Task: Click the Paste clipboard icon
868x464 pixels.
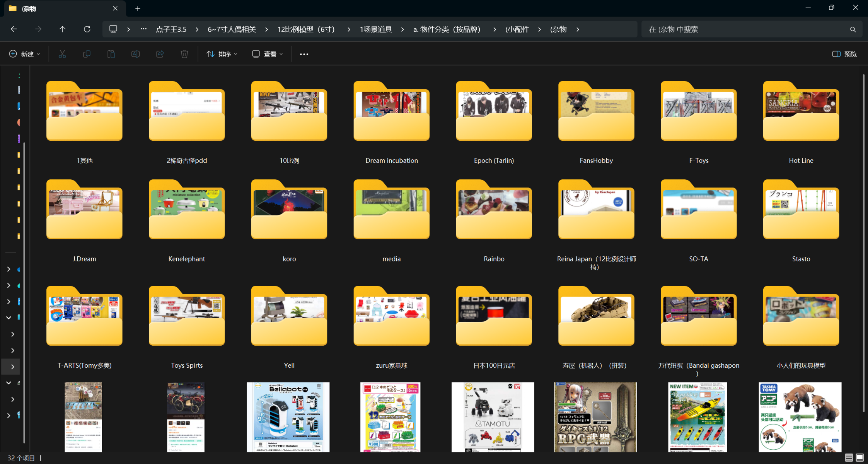Action: 111,54
